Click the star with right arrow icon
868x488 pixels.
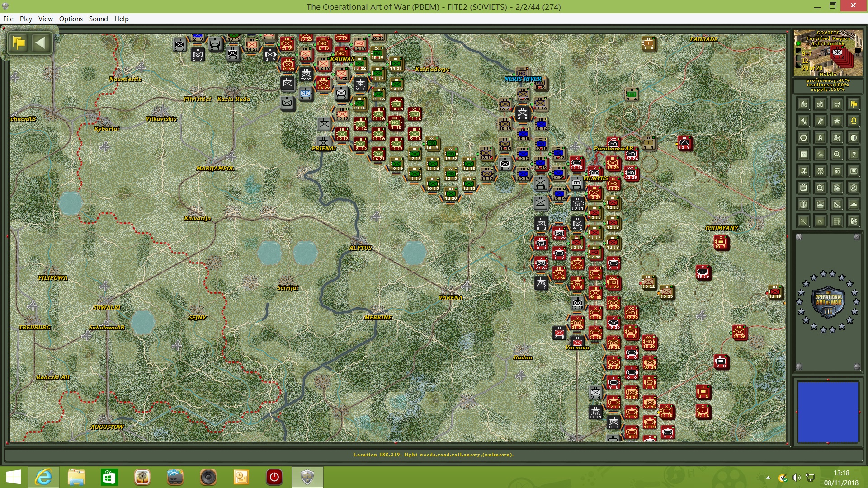pyautogui.click(x=820, y=121)
